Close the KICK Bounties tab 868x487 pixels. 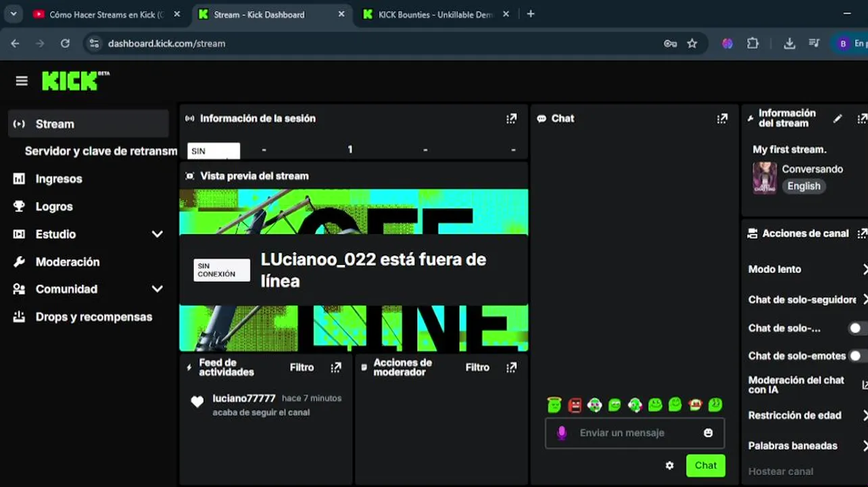tap(506, 14)
